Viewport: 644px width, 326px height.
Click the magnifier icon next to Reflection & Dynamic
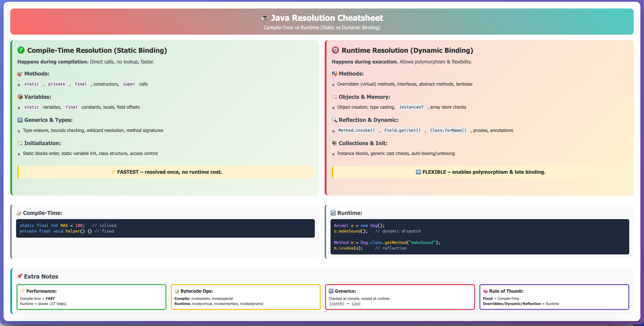[334, 120]
